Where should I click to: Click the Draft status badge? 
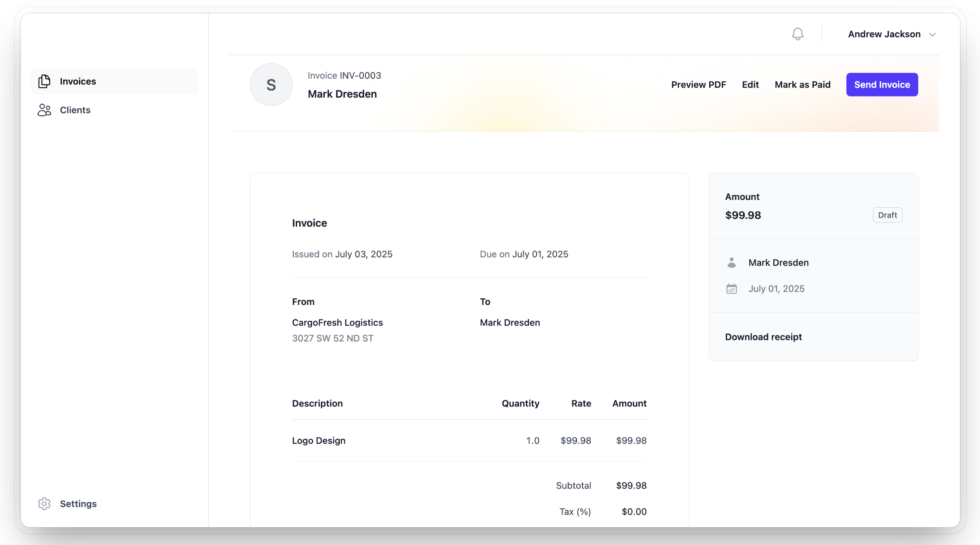pyautogui.click(x=887, y=215)
